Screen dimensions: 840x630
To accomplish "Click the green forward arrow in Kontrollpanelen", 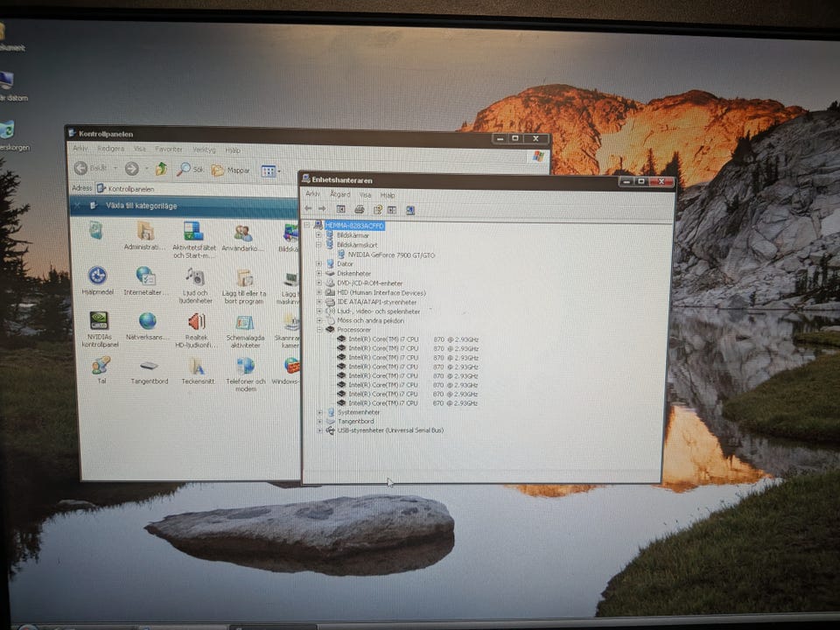I will tap(132, 169).
